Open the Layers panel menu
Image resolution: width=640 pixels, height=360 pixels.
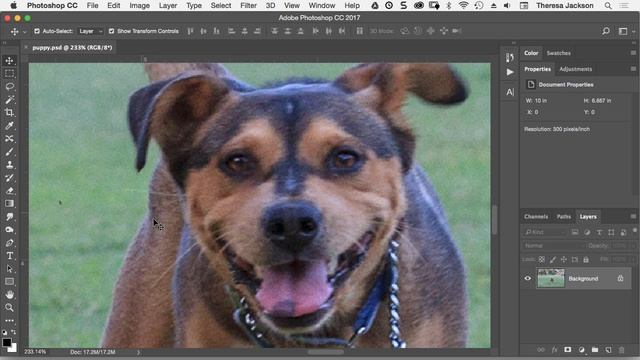point(633,216)
